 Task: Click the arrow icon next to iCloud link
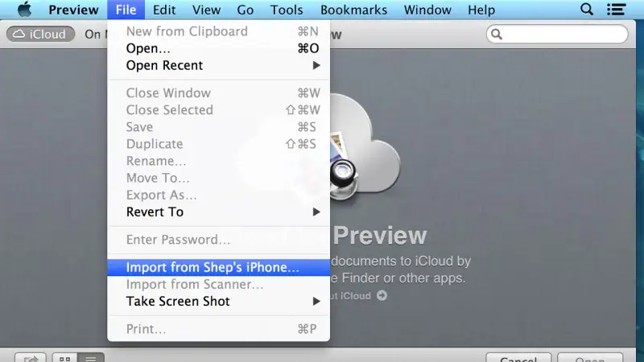(x=382, y=295)
